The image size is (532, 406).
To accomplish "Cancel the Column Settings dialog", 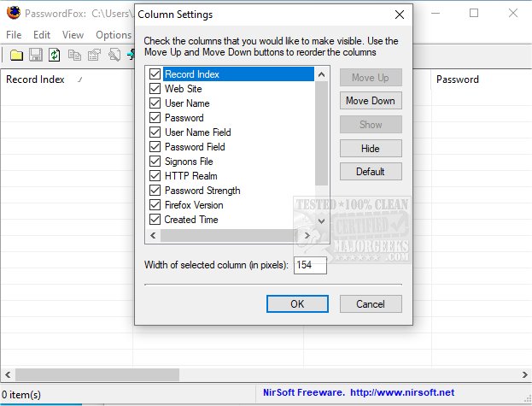I will [x=371, y=303].
